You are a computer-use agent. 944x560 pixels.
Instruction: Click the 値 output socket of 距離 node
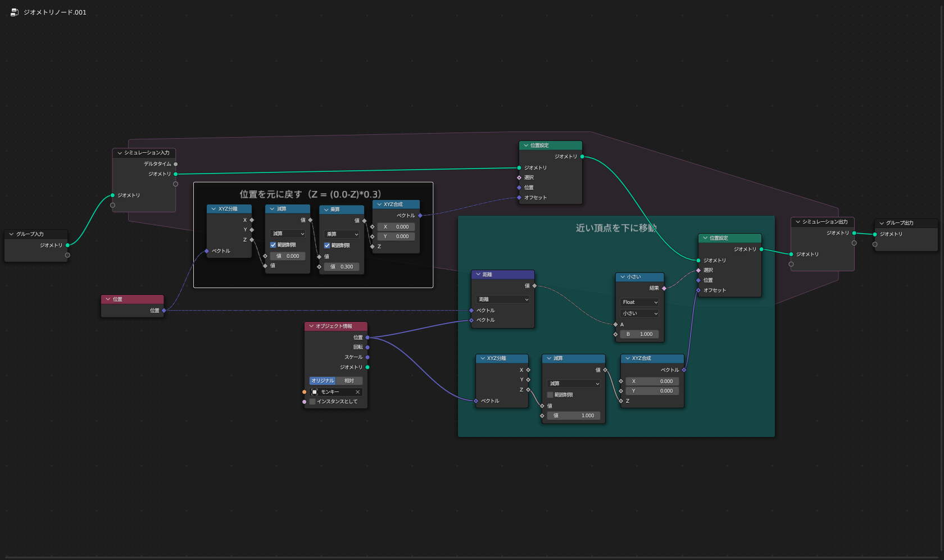(534, 286)
